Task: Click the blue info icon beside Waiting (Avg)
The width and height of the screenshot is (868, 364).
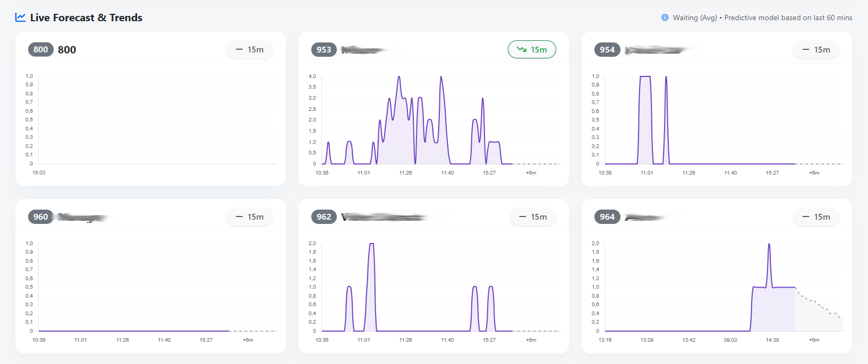Action: tap(665, 18)
